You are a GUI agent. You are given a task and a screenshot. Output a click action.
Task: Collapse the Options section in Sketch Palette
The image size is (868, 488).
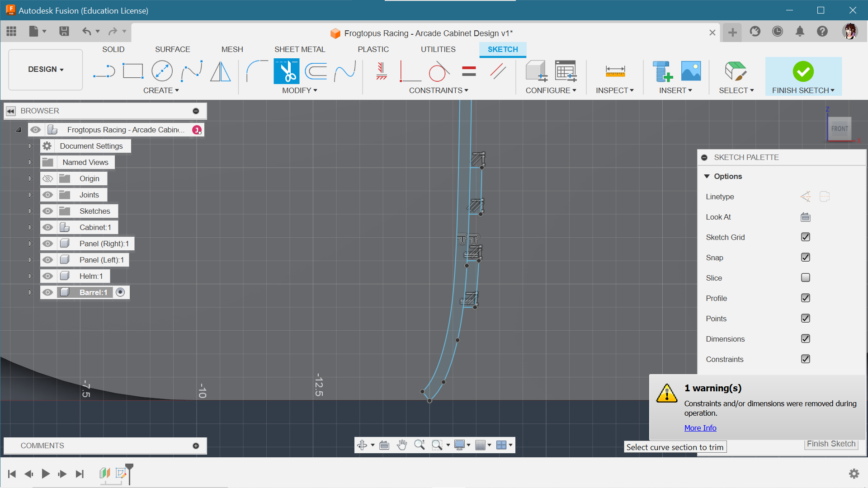pyautogui.click(x=707, y=176)
